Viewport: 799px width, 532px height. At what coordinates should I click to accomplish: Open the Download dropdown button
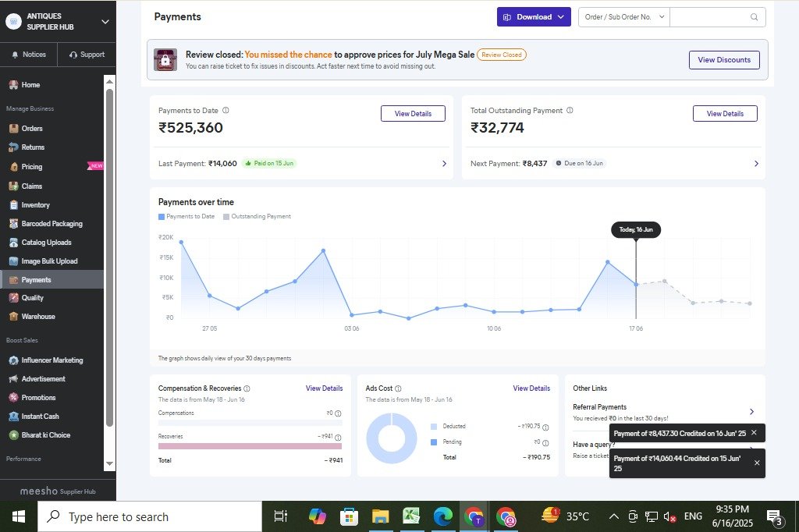534,17
